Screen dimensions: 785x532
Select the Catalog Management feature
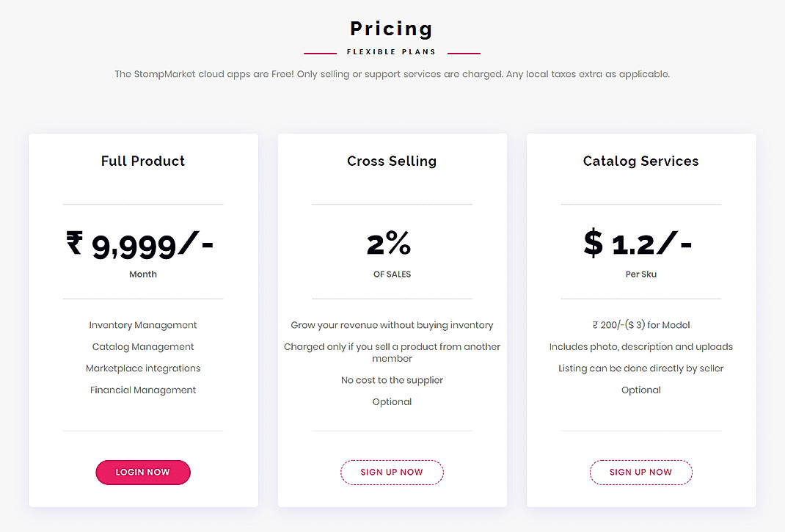(x=142, y=346)
